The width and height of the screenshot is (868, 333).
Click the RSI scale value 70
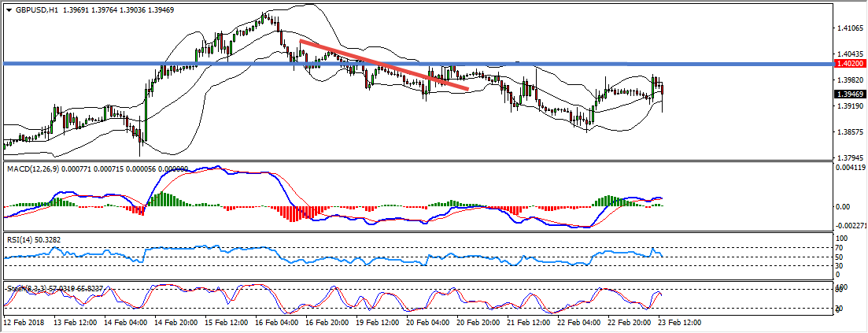(840, 247)
